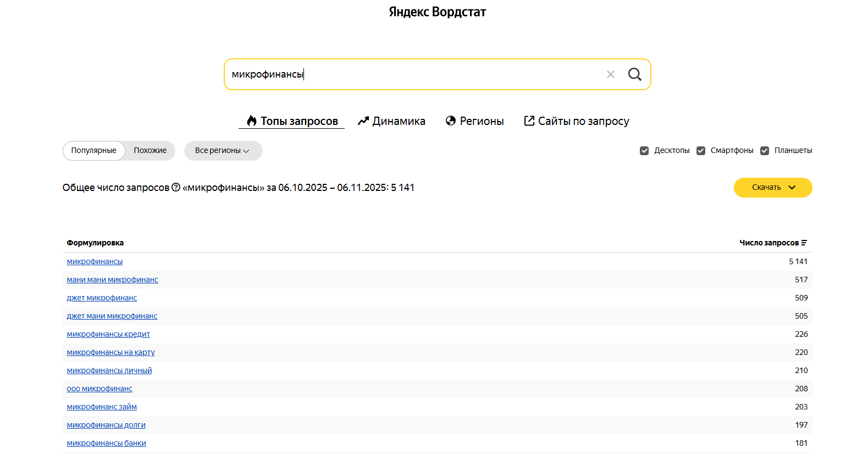The height and width of the screenshot is (454, 868).
Task: Disable the Планшеты checkbox
Action: point(765,151)
